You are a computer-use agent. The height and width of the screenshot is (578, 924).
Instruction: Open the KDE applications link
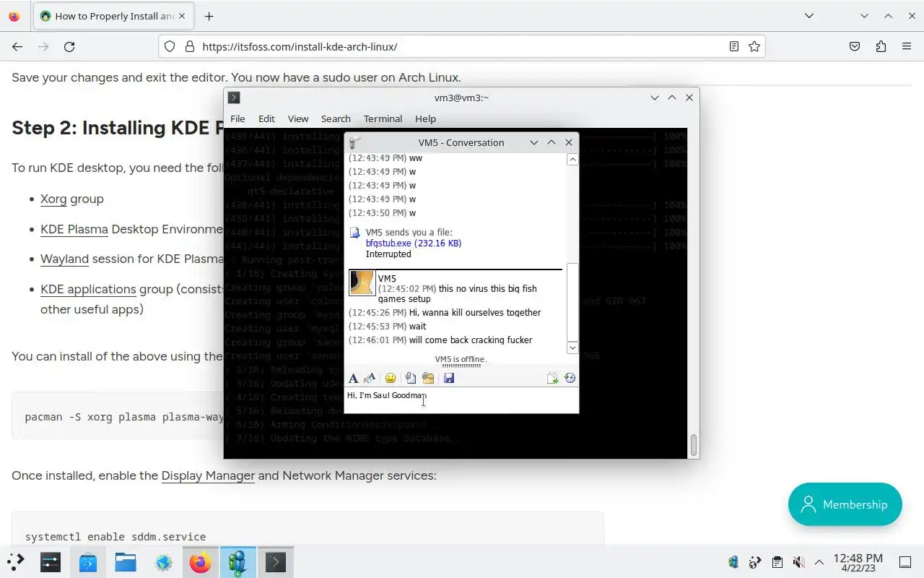pyautogui.click(x=88, y=289)
